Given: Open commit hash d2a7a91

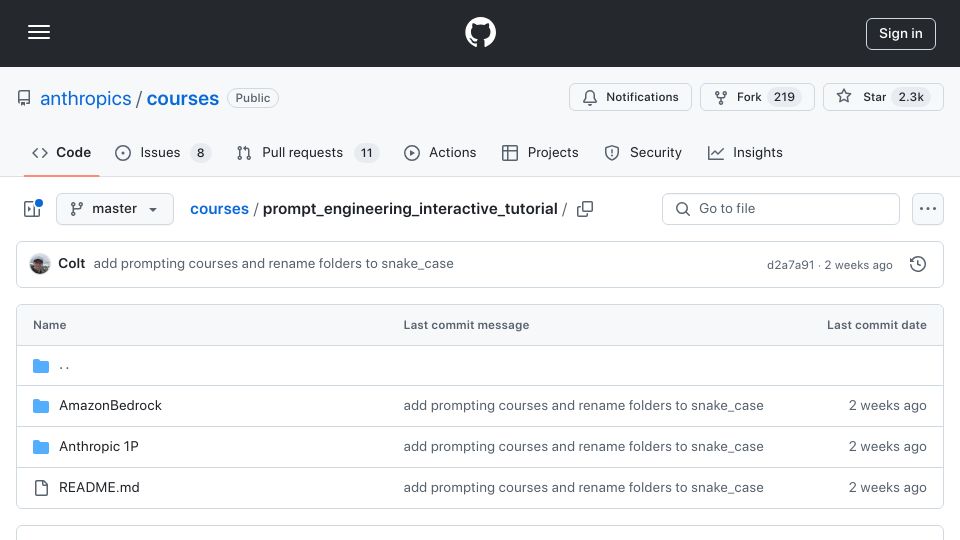Looking at the screenshot, I should (790, 265).
